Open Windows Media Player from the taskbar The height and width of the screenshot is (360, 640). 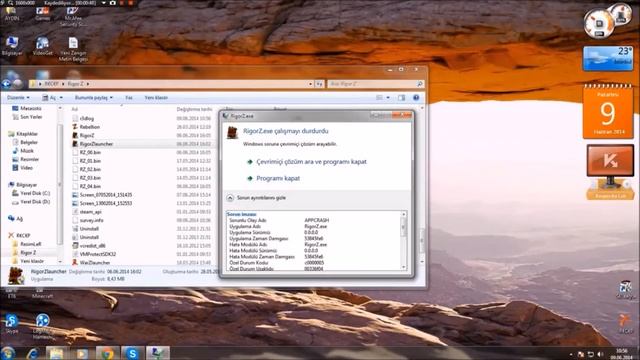tap(82, 353)
